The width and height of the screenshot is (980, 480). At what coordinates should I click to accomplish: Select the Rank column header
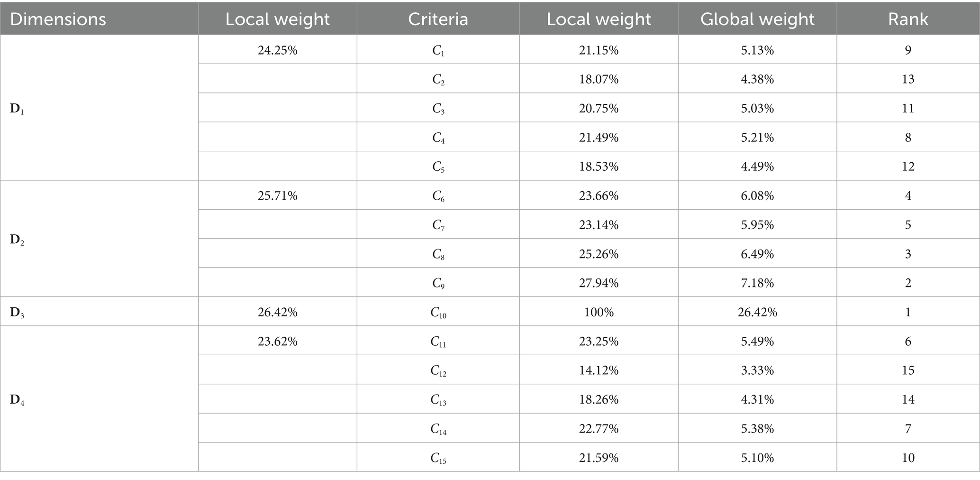point(908,19)
